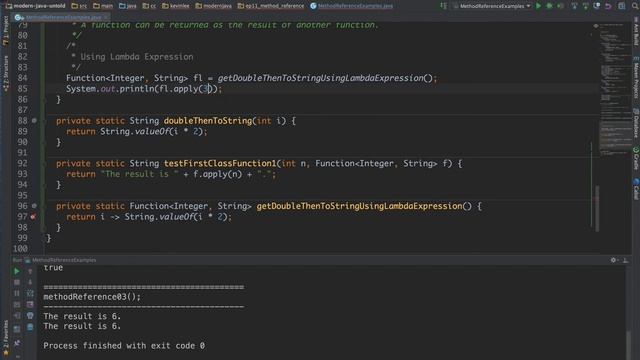Collapse the testFirstClassFunction1 method at line 92
This screenshot has height=360, width=640.
click(44, 164)
